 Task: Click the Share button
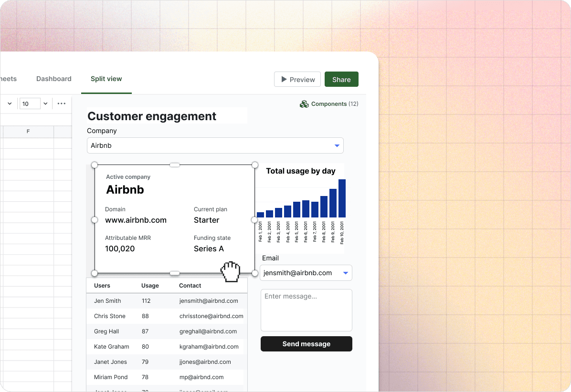341,79
